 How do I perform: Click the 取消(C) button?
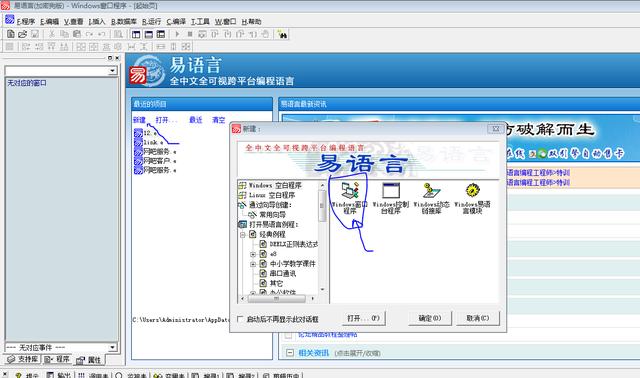478,318
